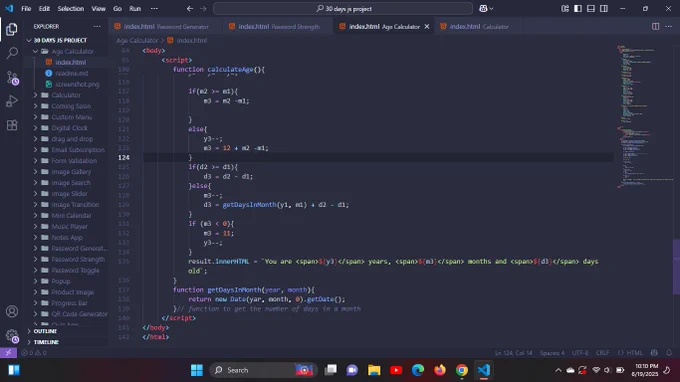This screenshot has width=680, height=382.
Task: Go forward with the navigation arrow
Action: click(x=203, y=9)
